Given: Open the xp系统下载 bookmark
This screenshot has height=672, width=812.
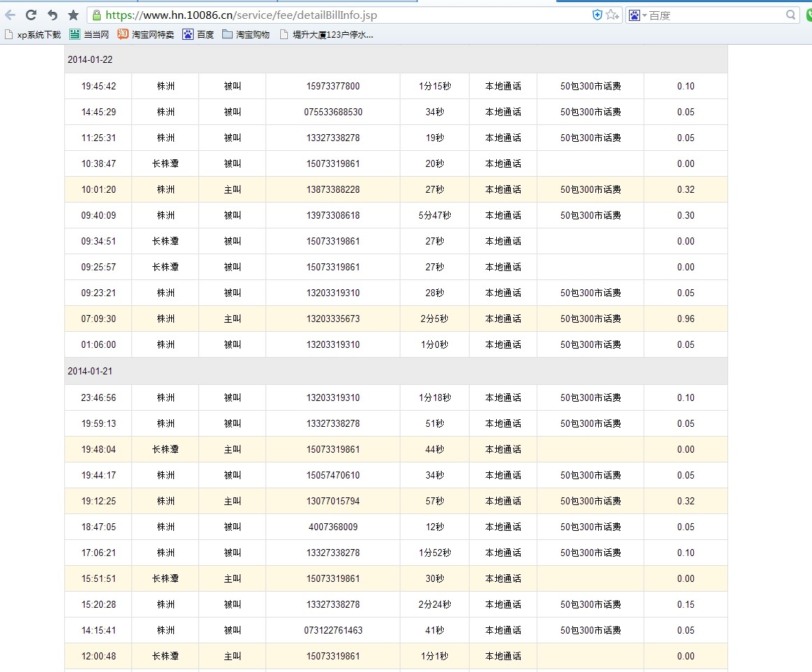Looking at the screenshot, I should pyautogui.click(x=33, y=34).
